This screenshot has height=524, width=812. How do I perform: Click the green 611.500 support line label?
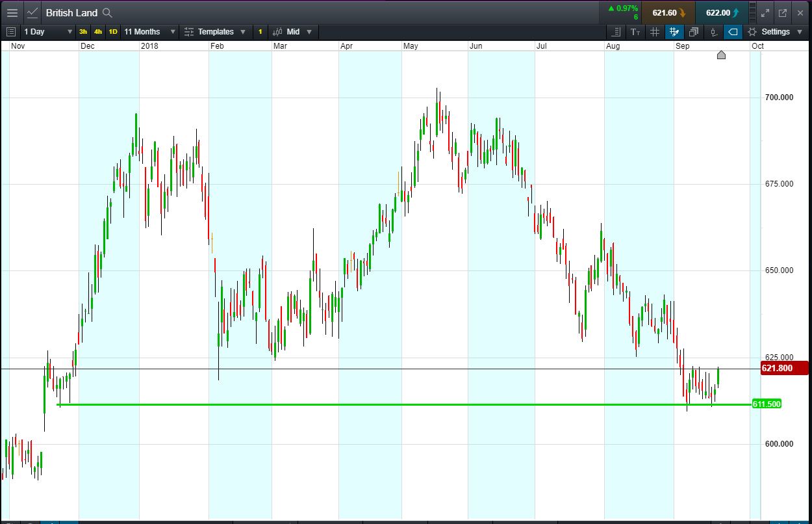(767, 404)
